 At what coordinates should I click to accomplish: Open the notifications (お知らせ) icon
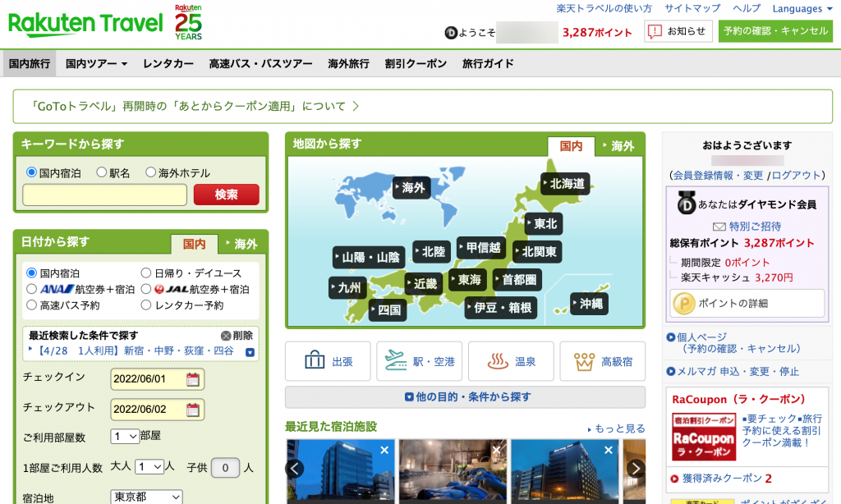click(x=655, y=31)
